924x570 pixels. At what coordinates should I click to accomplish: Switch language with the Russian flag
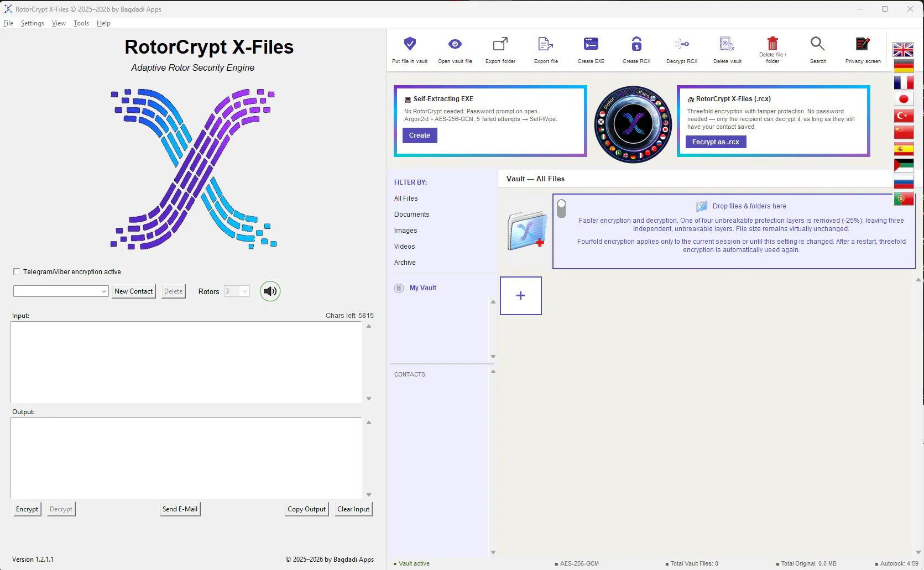pos(904,182)
